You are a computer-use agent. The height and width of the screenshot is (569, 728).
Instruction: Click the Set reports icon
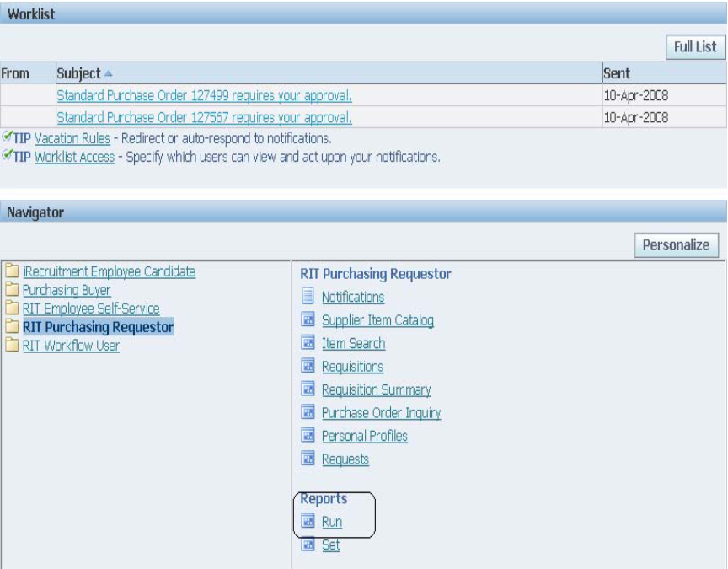(308, 545)
